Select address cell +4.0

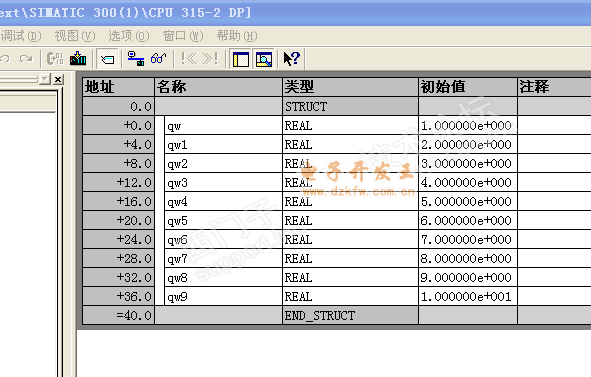pos(118,144)
